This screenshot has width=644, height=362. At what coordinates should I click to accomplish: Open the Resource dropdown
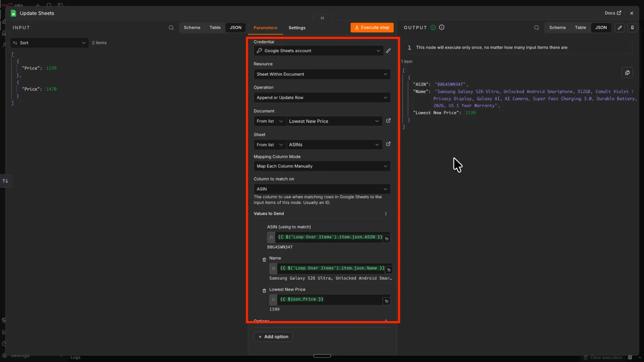[322, 74]
